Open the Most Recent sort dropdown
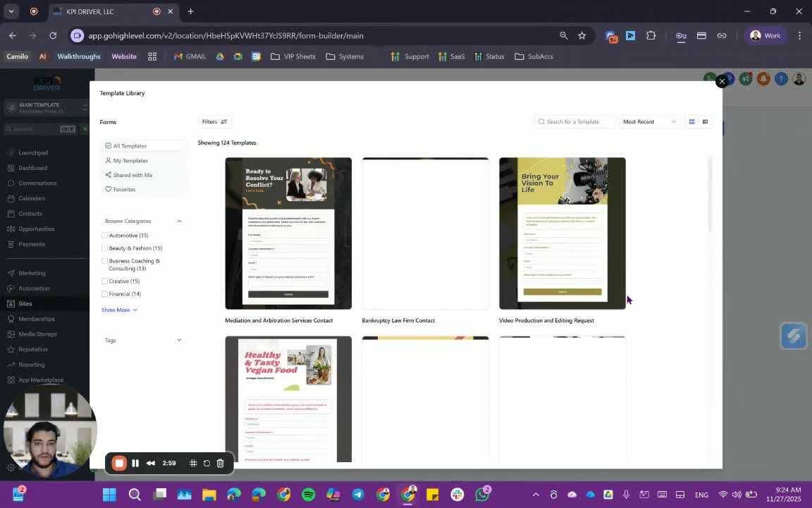The image size is (812, 508). 649,122
